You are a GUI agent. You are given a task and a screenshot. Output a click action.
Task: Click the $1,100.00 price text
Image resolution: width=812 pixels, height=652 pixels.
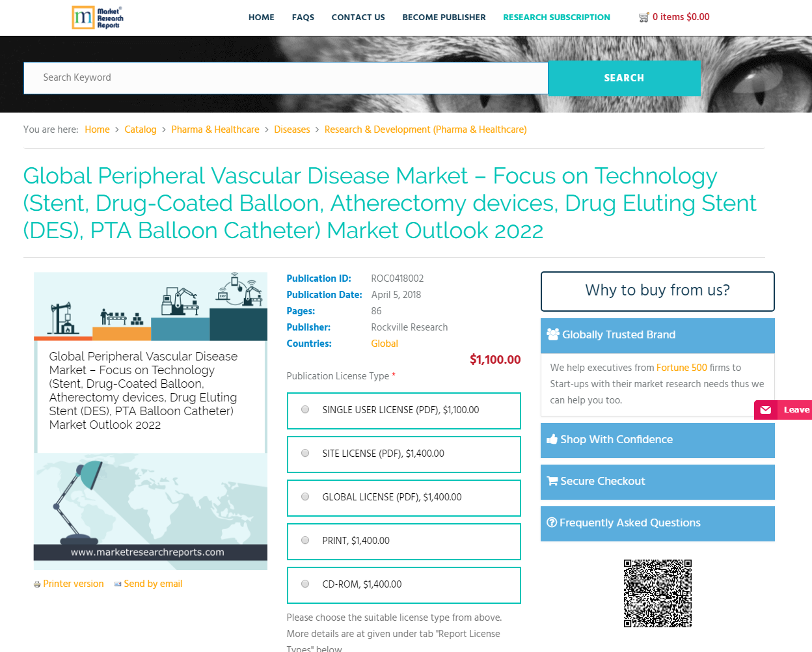point(495,360)
